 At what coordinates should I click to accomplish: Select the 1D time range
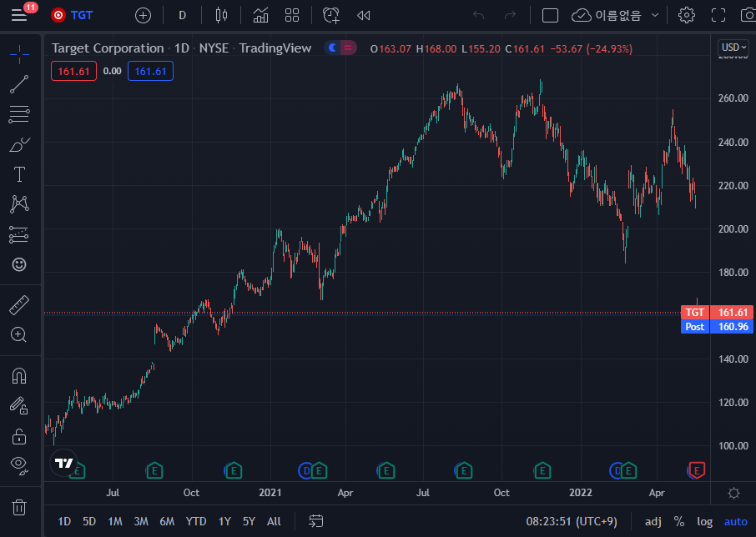(64, 521)
